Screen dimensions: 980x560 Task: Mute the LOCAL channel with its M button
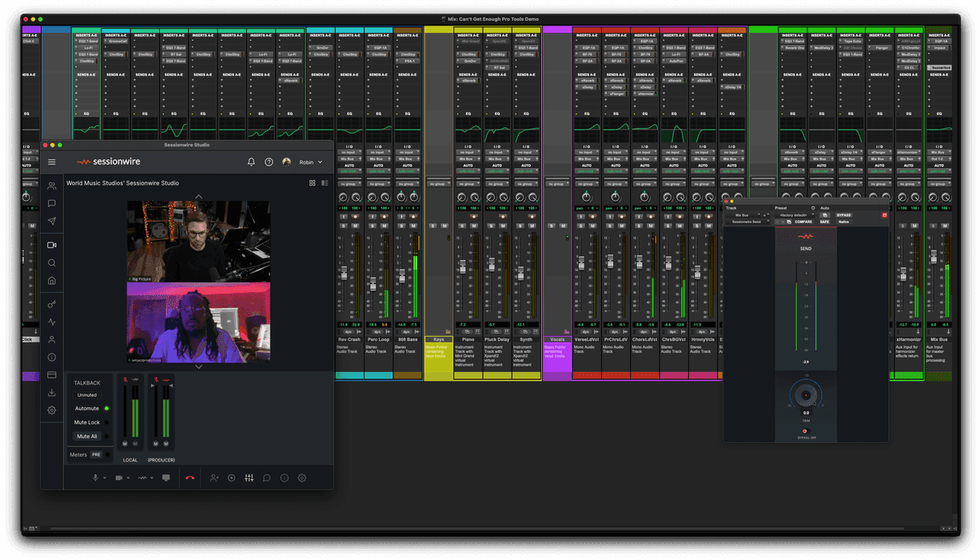point(125,444)
